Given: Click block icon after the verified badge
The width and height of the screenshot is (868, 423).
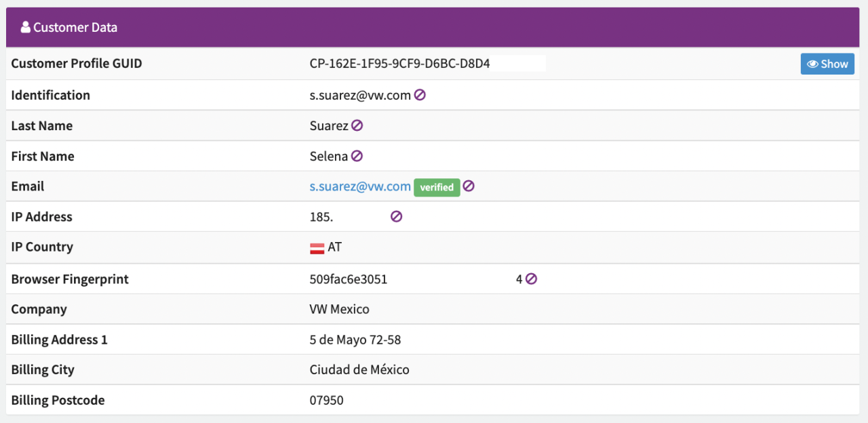Looking at the screenshot, I should pyautogui.click(x=469, y=186).
